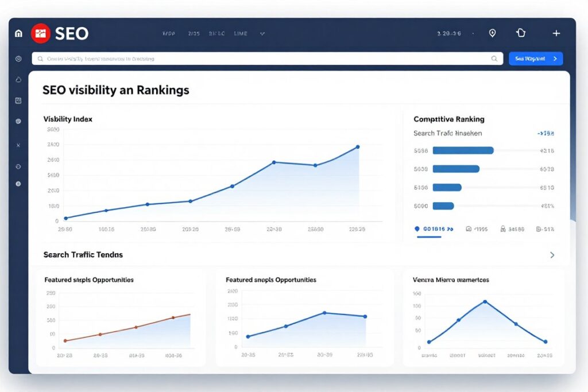Open the WOP item in top navigation
The image size is (588, 392).
point(169,33)
